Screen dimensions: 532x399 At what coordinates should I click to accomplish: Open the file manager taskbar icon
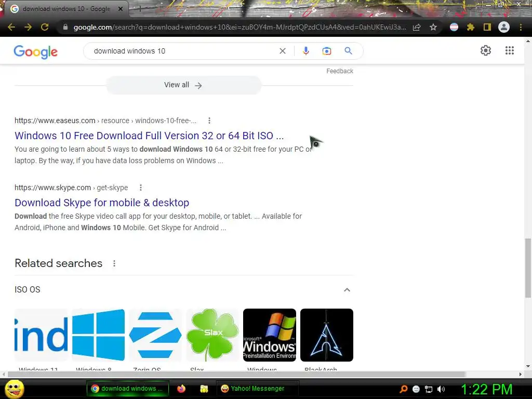(204, 389)
